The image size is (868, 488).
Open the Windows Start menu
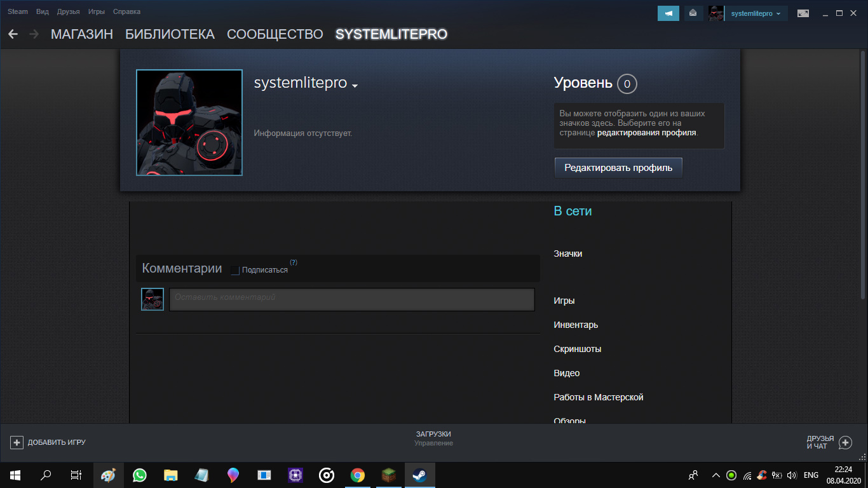tap(15, 475)
